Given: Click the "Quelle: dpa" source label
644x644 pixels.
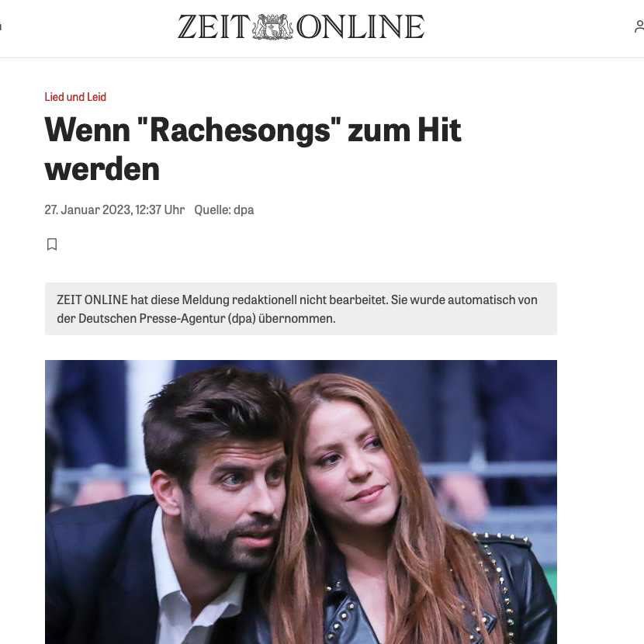Looking at the screenshot, I should pos(223,209).
